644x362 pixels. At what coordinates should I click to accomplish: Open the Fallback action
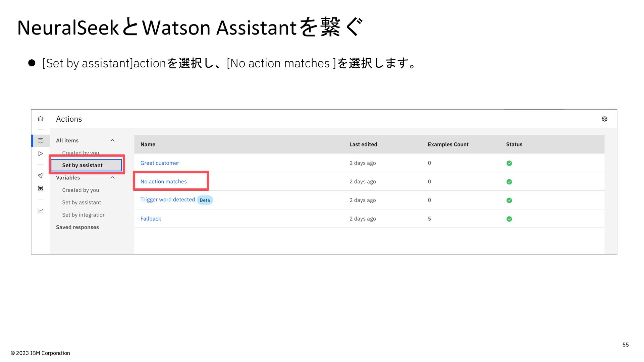151,219
